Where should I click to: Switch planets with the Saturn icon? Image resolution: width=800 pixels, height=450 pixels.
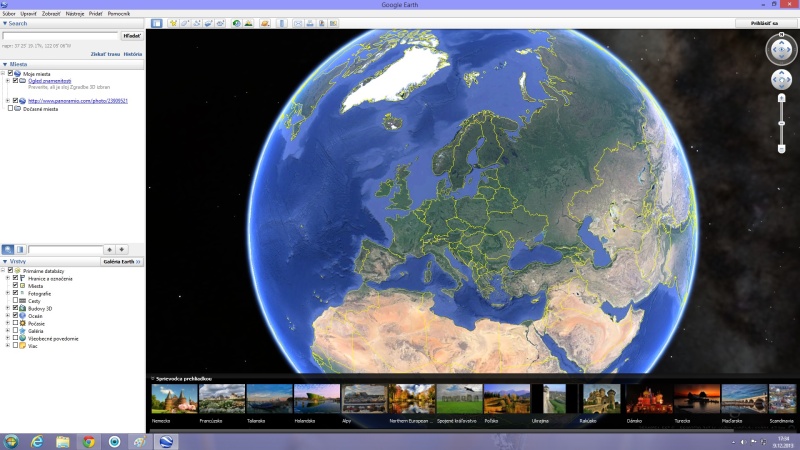point(265,23)
